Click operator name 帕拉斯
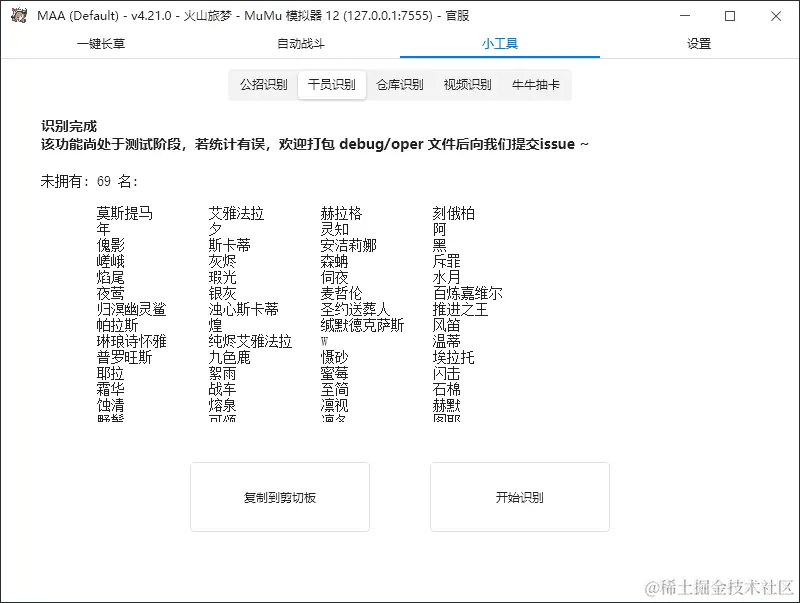This screenshot has width=800, height=603. coord(117,325)
